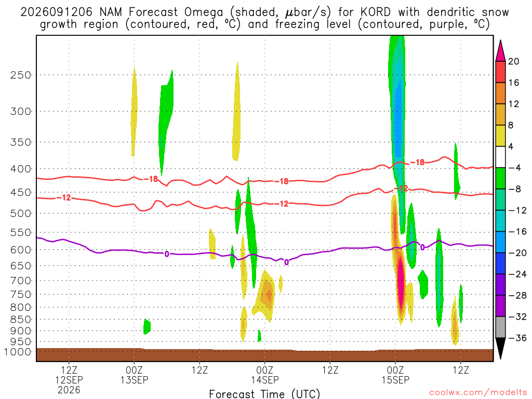Select the gray -32 to -36 colorbar segment
Screen dimensions: 532x399
click(500, 327)
